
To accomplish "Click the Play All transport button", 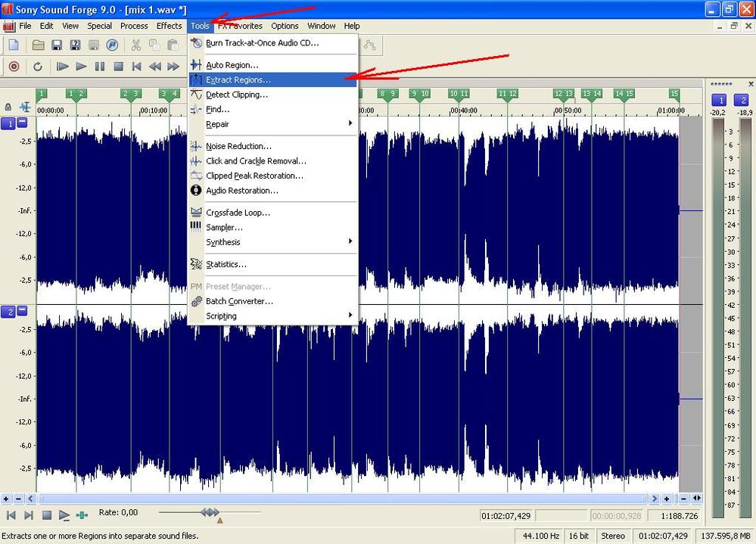I will [x=62, y=66].
